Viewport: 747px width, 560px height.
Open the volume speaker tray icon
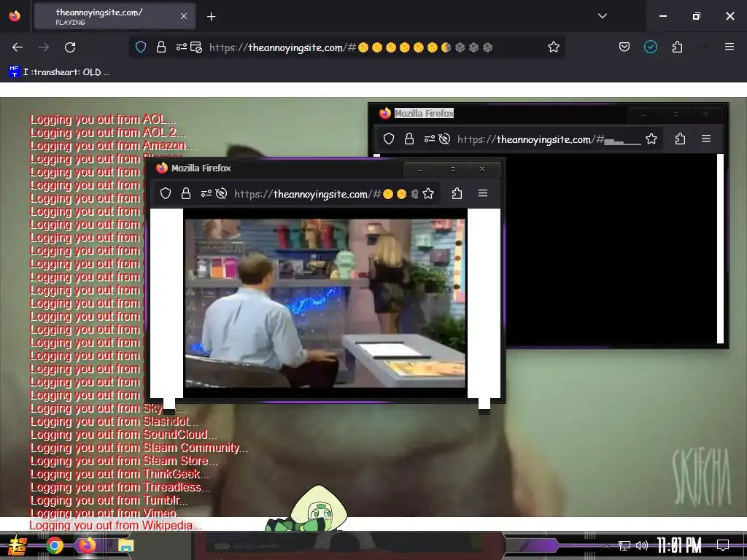[642, 545]
